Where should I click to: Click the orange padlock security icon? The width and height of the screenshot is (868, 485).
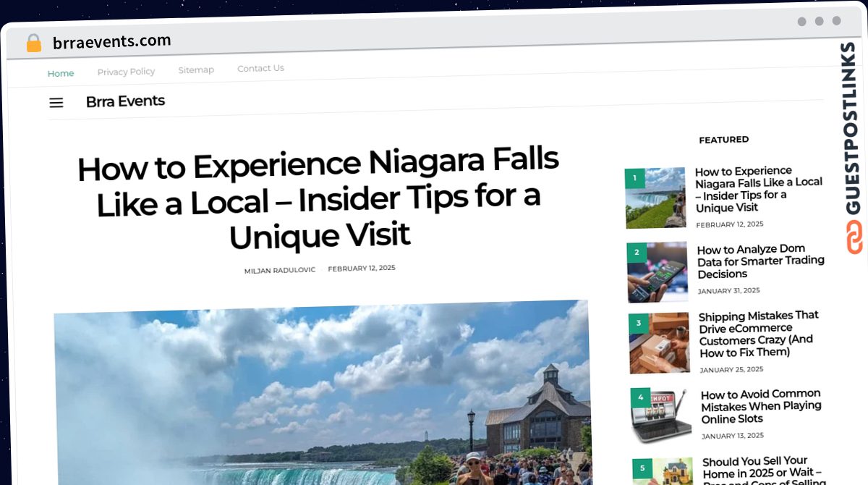pos(34,43)
